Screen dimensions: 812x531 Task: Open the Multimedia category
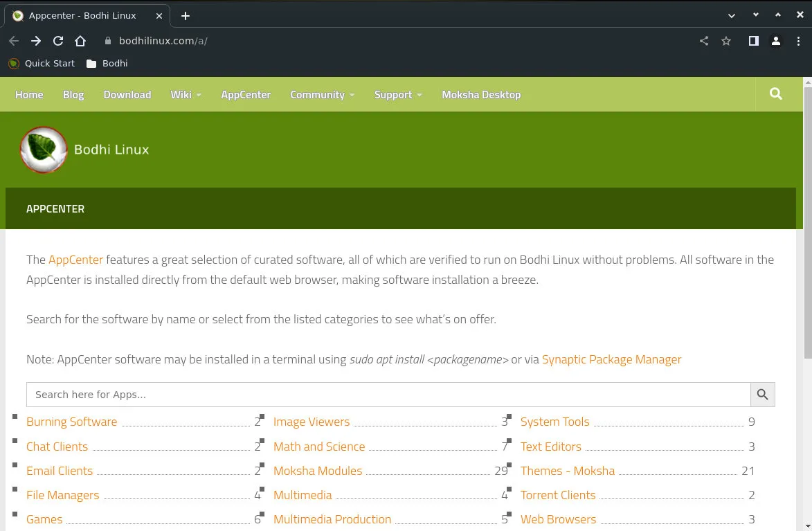pos(303,495)
